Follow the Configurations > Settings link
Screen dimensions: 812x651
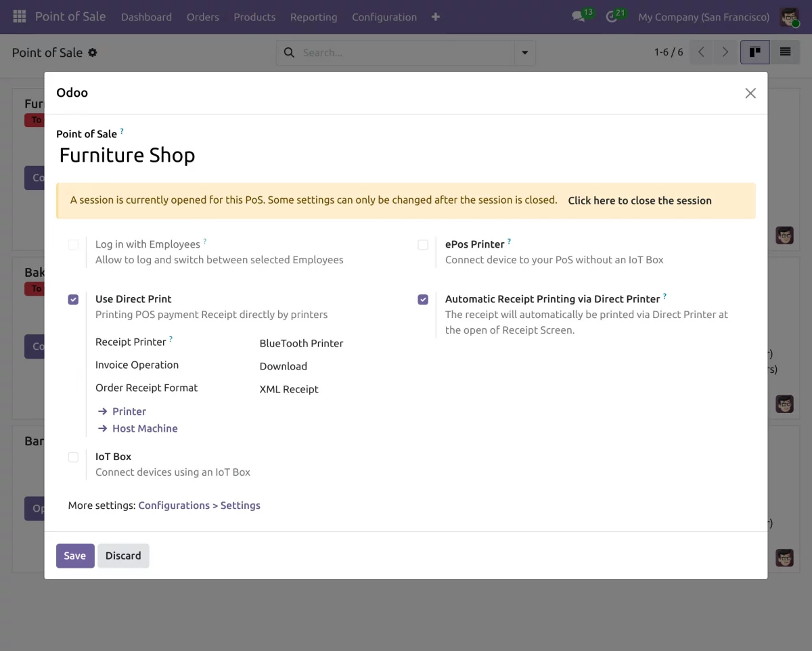(199, 506)
